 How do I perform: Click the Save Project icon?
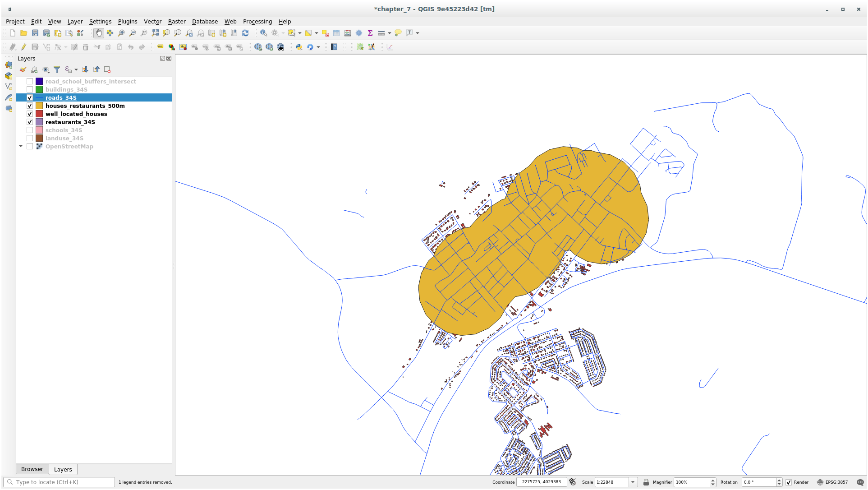coord(35,33)
